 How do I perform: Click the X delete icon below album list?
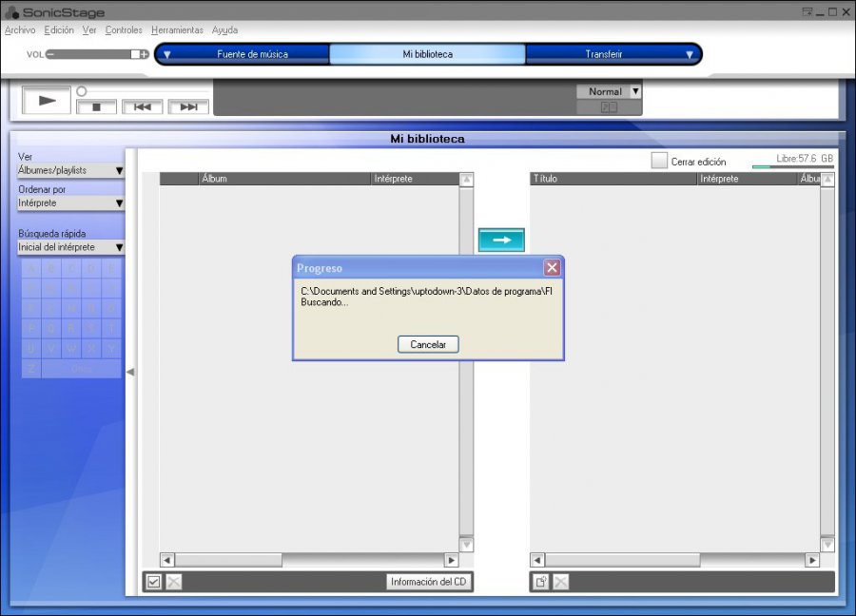[174, 582]
